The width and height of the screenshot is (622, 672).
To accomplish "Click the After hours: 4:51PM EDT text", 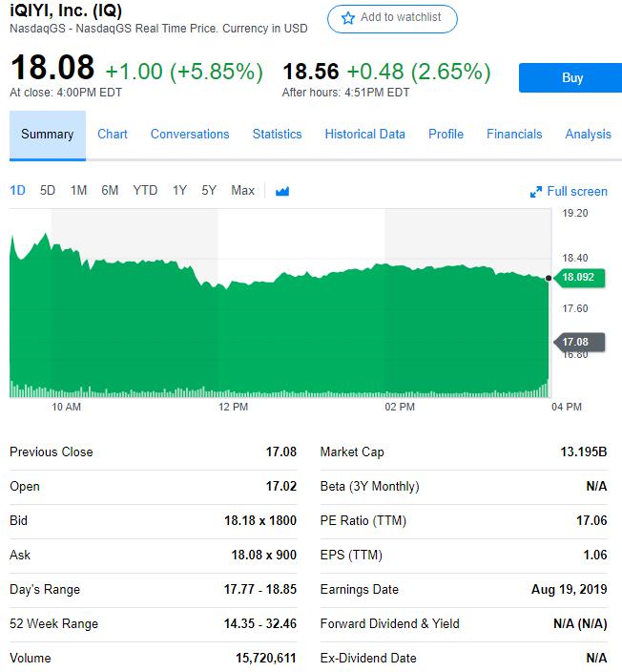I will click(345, 93).
